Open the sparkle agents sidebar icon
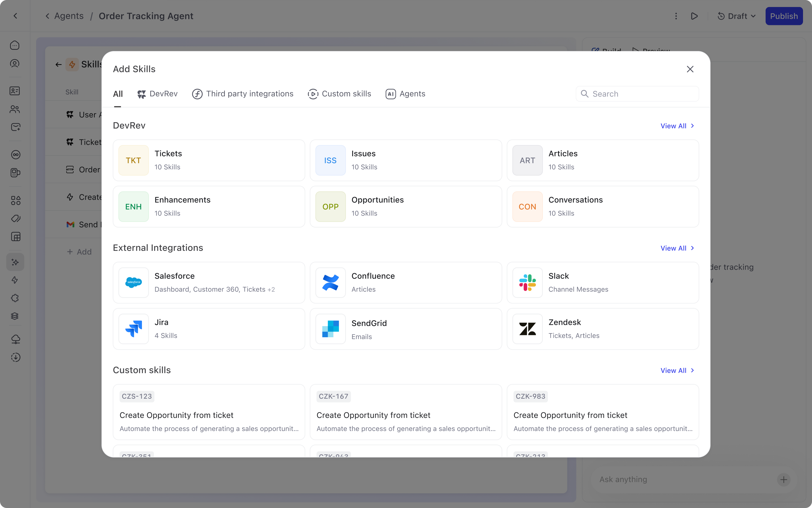Screen dimensions: 812x508 click(x=15, y=262)
